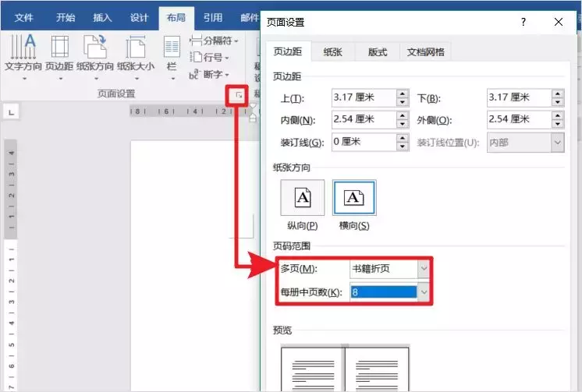
Task: Click the 每册中页数 value field showing 8
Action: pyautogui.click(x=384, y=292)
